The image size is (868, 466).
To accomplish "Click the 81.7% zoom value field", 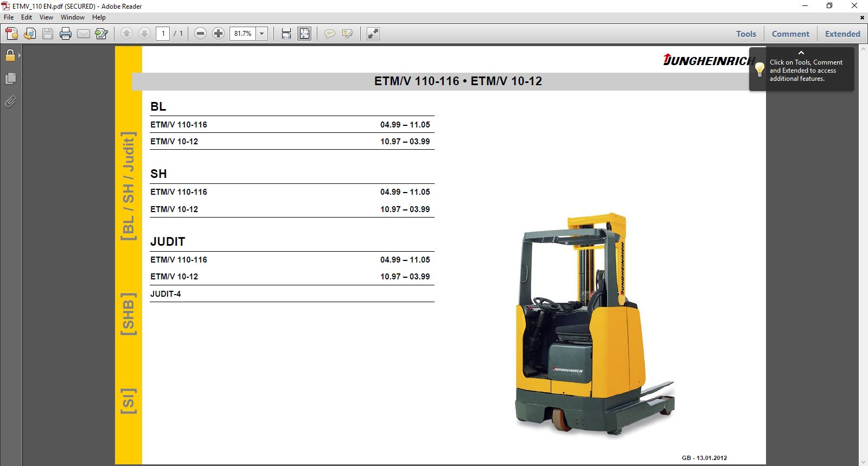I will click(x=242, y=34).
